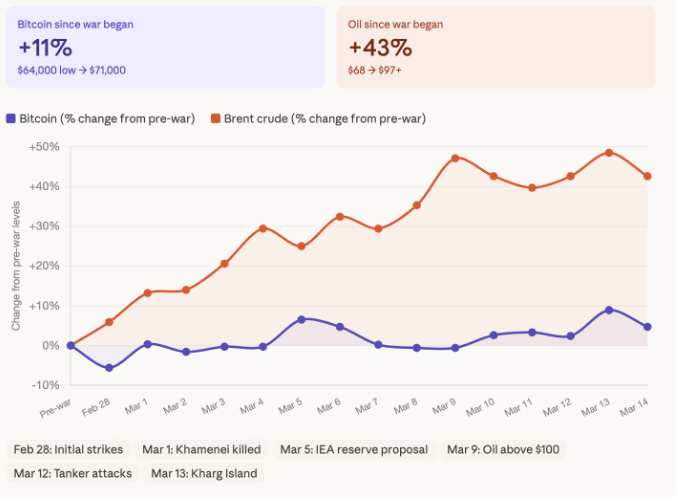Select the Feb 28: Initial strikes chip

click(x=67, y=450)
